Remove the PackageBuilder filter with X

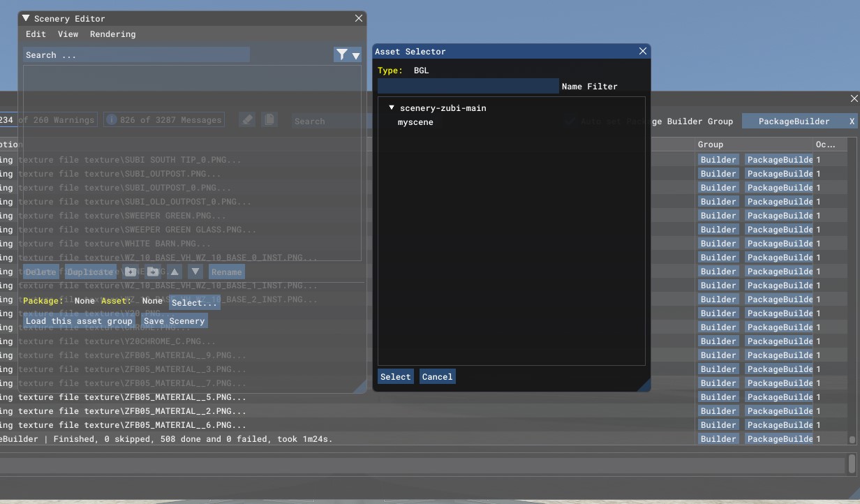852,121
